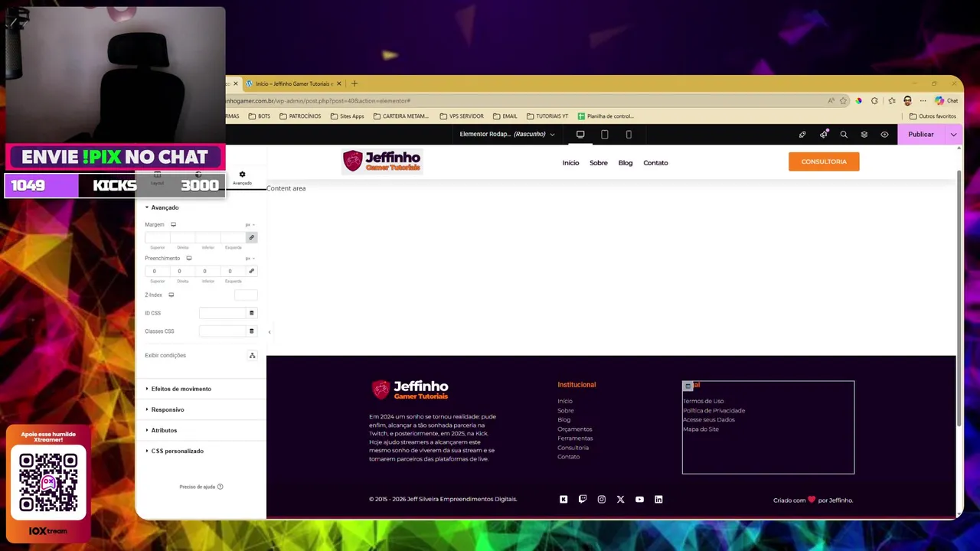The width and height of the screenshot is (980, 551).
Task: Open the Avançado gear tab
Action: tap(242, 178)
